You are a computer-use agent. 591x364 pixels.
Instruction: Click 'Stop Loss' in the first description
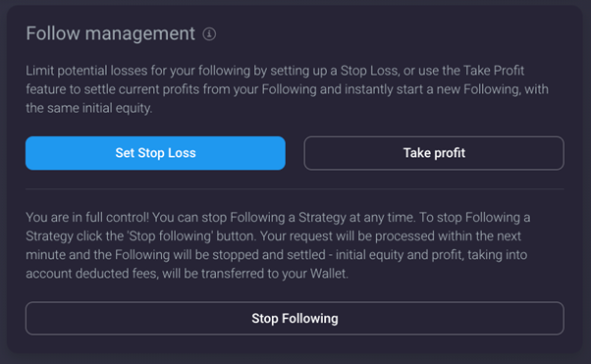click(x=369, y=71)
